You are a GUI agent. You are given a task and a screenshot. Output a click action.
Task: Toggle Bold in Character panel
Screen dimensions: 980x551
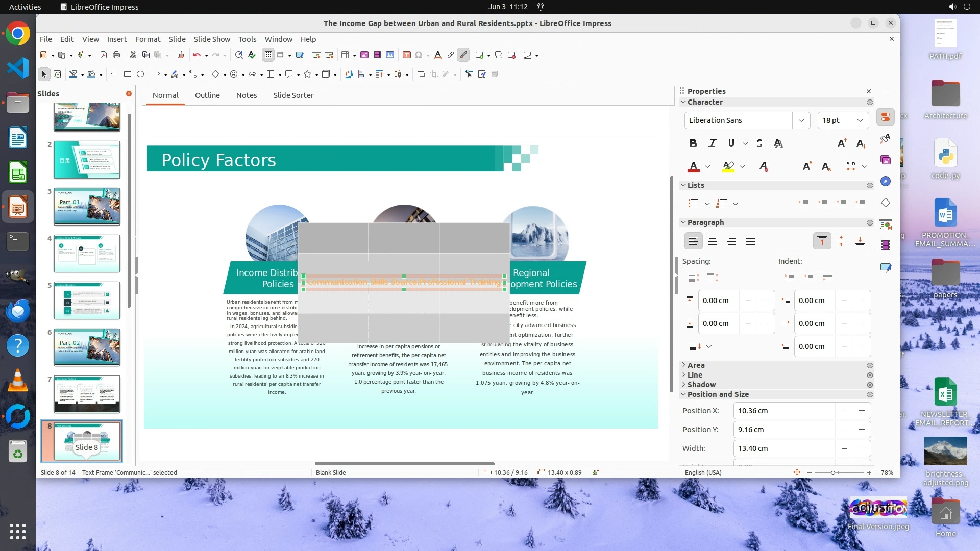(x=693, y=144)
